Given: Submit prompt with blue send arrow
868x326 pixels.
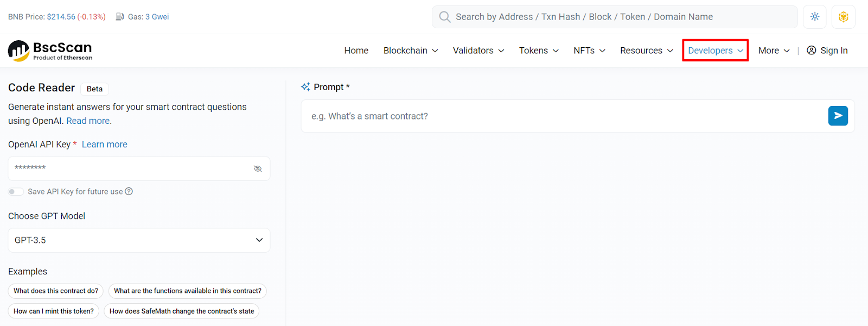Looking at the screenshot, I should click(x=838, y=116).
